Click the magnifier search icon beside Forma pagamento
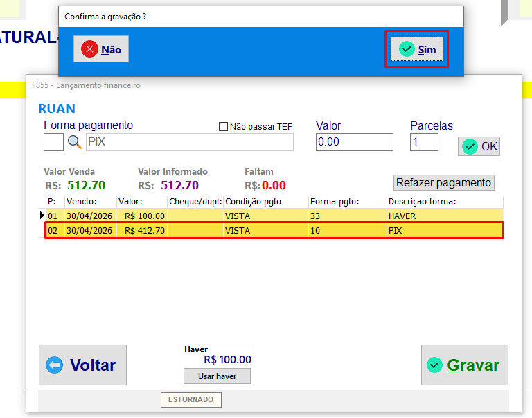This screenshot has height=418, width=532. click(74, 142)
